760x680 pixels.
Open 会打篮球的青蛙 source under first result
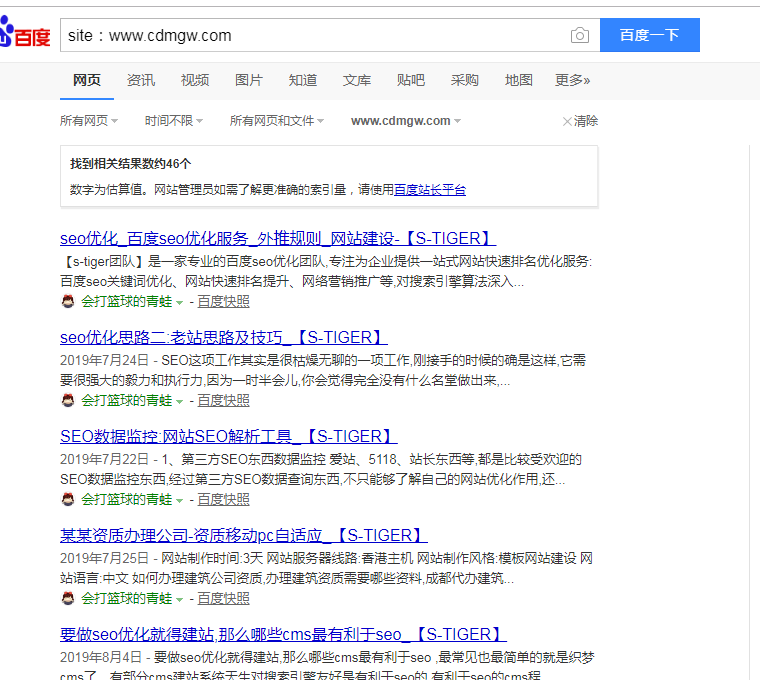[x=127, y=301]
